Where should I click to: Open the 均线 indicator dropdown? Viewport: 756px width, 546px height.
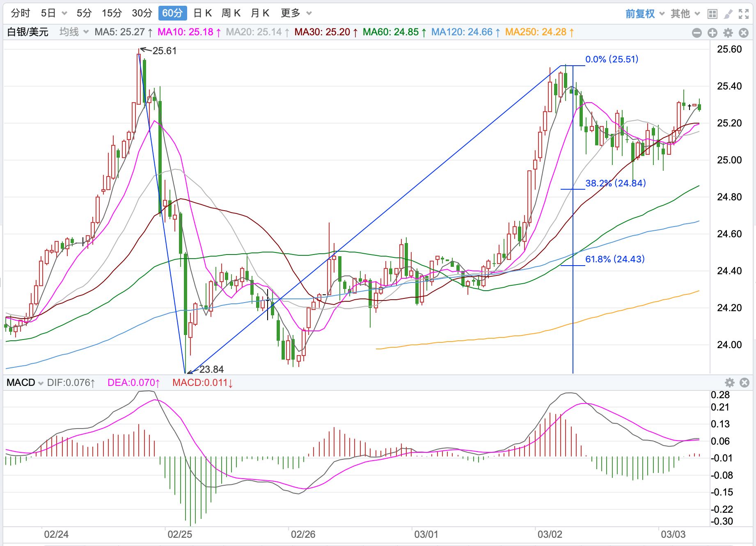pyautogui.click(x=74, y=32)
